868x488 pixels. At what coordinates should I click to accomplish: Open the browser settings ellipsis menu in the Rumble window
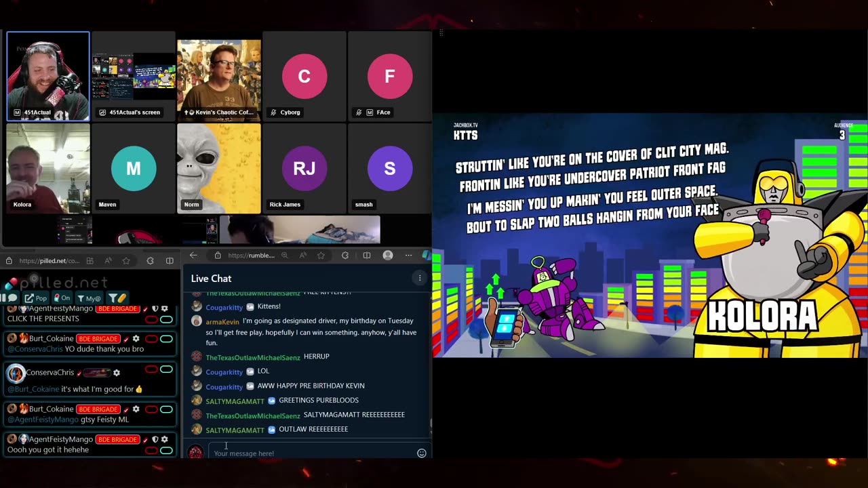pyautogui.click(x=408, y=256)
